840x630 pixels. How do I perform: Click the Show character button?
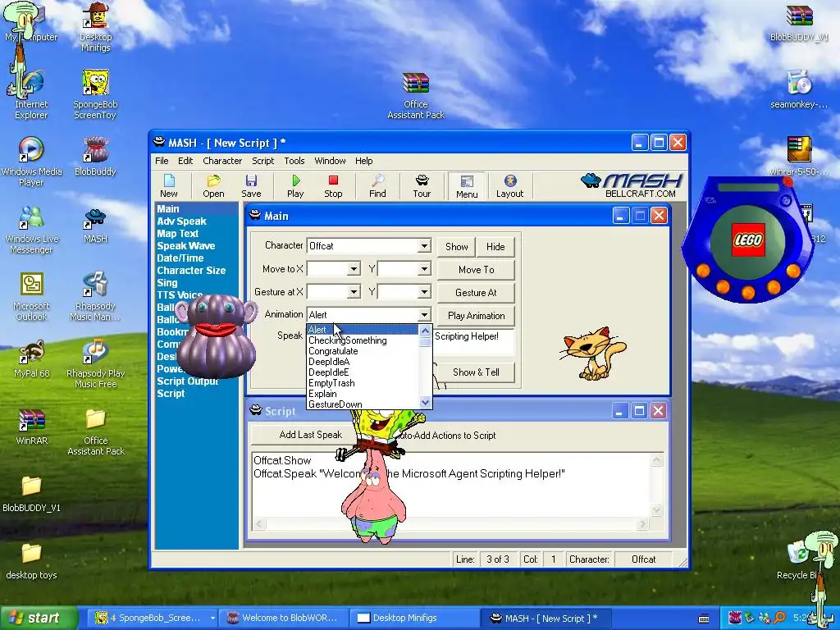click(456, 246)
